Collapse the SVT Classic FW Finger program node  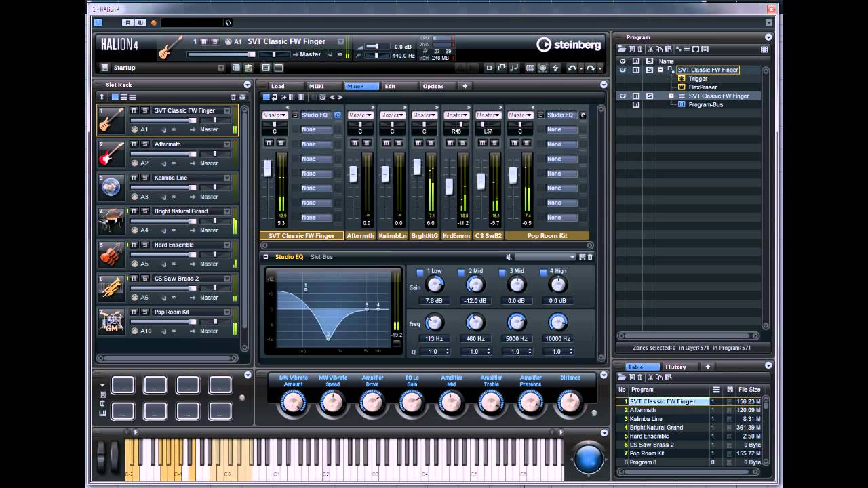point(660,69)
